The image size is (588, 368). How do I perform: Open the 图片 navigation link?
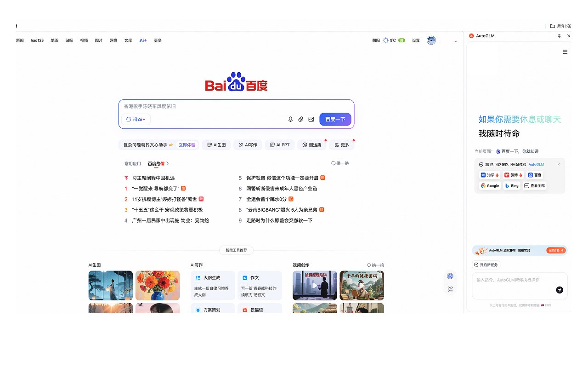coord(98,40)
